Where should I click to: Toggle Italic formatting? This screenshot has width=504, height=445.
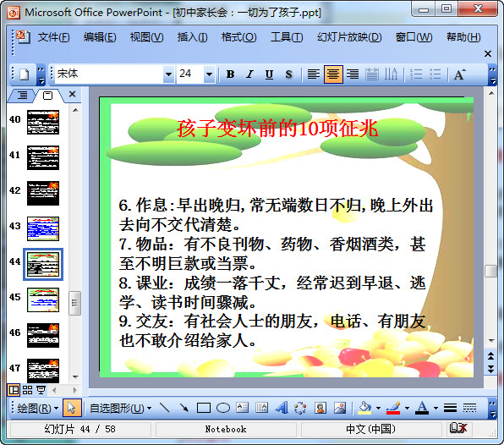click(x=249, y=74)
